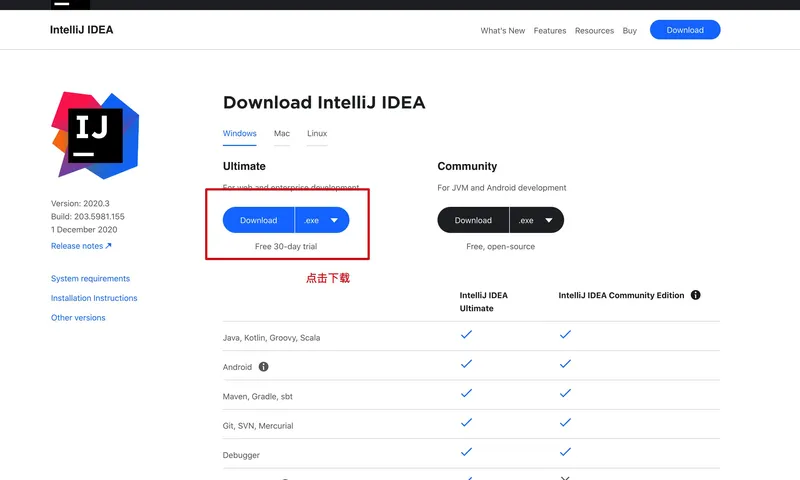The width and height of the screenshot is (800, 480).
Task: Select the Linux download tab
Action: pyautogui.click(x=317, y=133)
